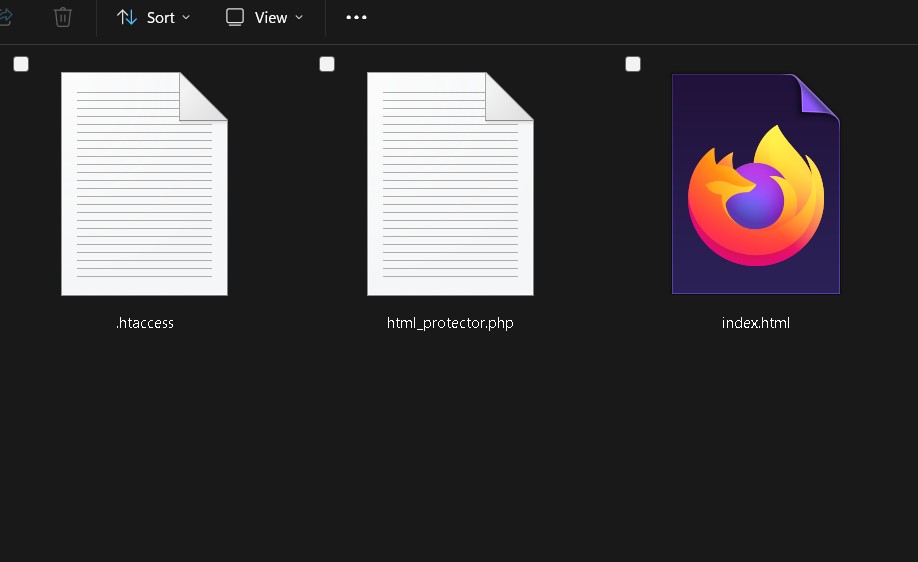Open the View dropdown menu

point(265,18)
